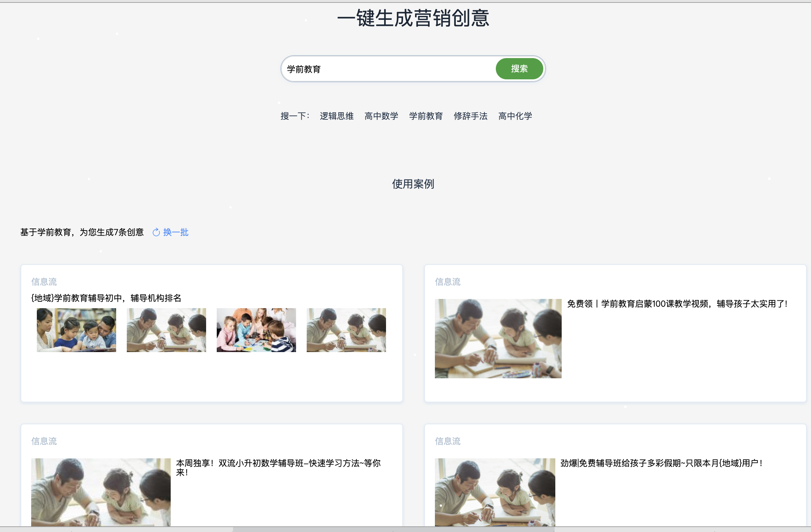Click the title 本周独享！双流小升初数学辅导班
Viewport: 811px width, 532px height.
(278, 468)
